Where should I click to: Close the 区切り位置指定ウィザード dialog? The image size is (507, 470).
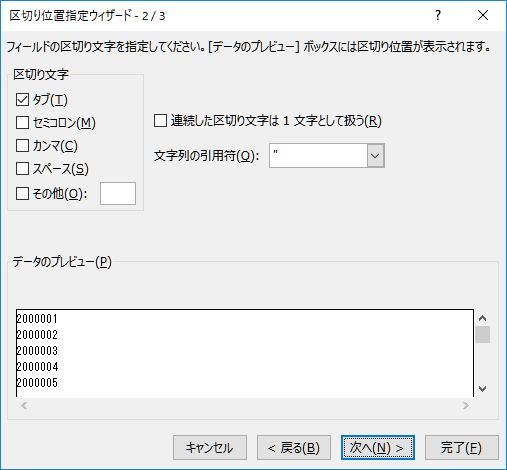[x=483, y=15]
